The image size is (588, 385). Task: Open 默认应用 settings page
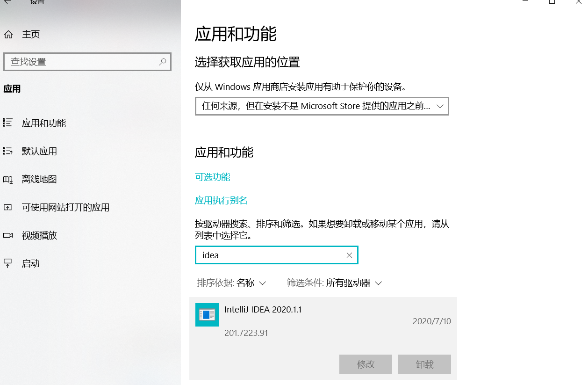point(39,151)
